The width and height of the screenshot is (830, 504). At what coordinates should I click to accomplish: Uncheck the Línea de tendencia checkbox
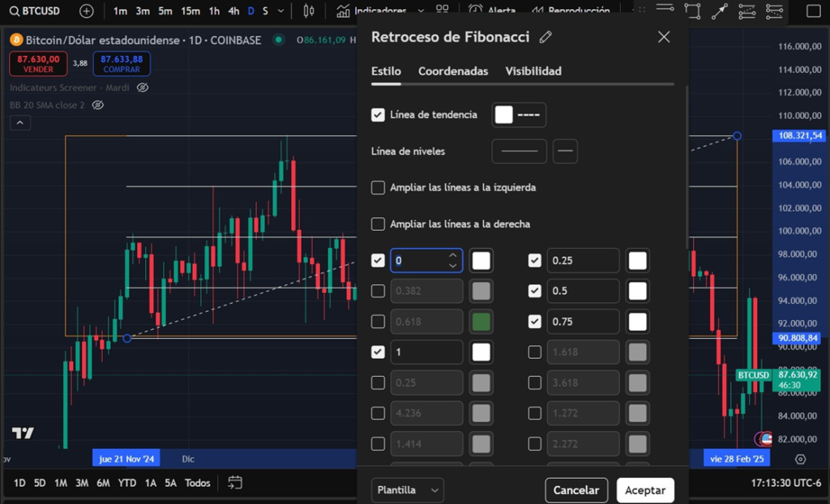click(x=378, y=115)
